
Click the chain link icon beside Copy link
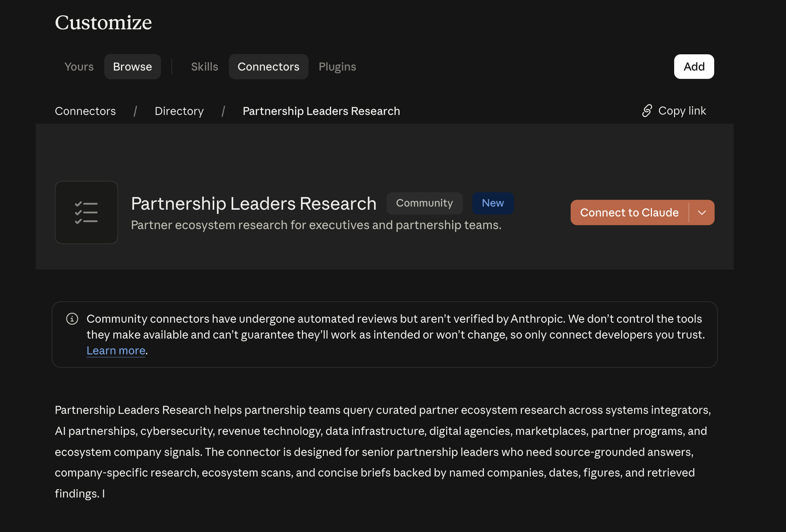(647, 111)
